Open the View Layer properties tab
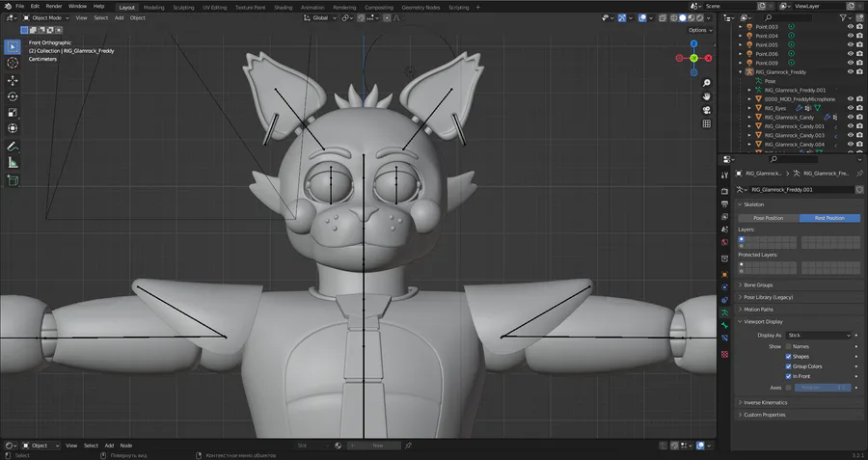This screenshot has height=460, width=868. point(724,216)
